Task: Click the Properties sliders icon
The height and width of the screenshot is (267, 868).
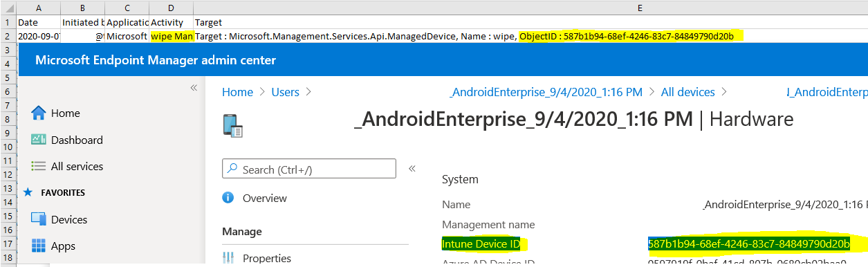Action: point(228,259)
